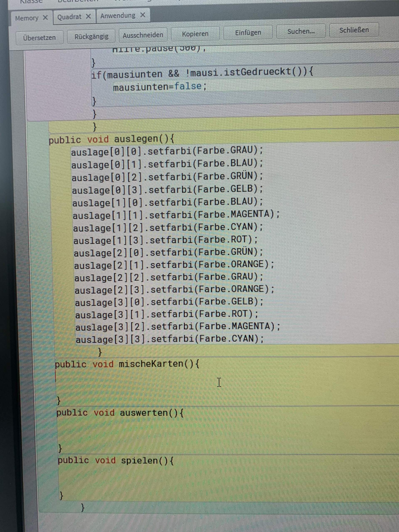Close the Quadrat tab
Screen dimensions: 399x532
tap(88, 17)
